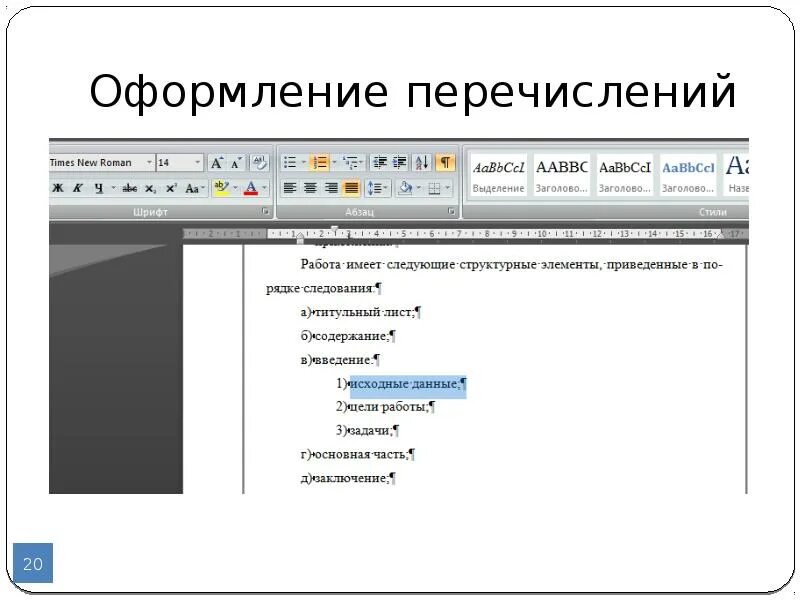Click the first-line indent ruler marker
Image resolution: width=800 pixels, height=600 pixels.
pos(334,229)
